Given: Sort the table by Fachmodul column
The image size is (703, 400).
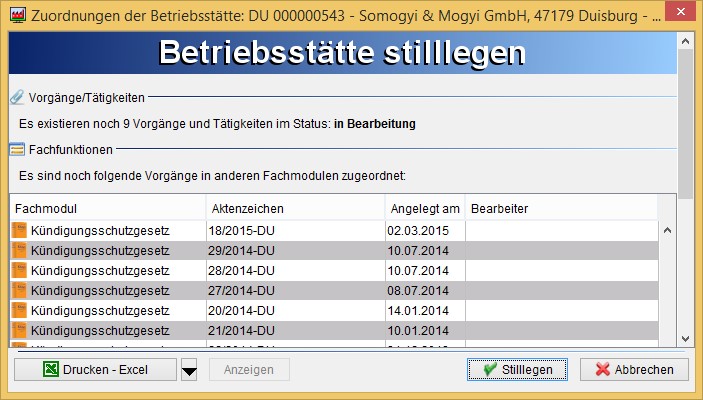Looking at the screenshot, I should 108,209.
